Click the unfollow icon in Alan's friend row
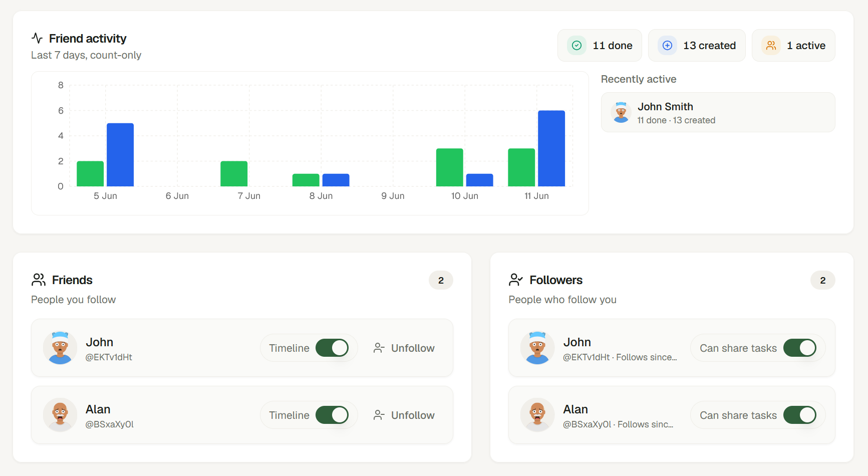Image resolution: width=868 pixels, height=476 pixels. pyautogui.click(x=379, y=415)
